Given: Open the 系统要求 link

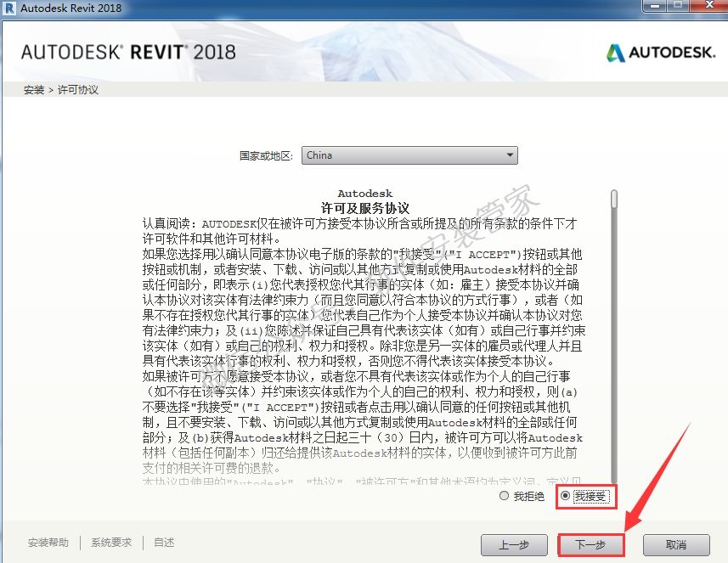Looking at the screenshot, I should (111, 543).
